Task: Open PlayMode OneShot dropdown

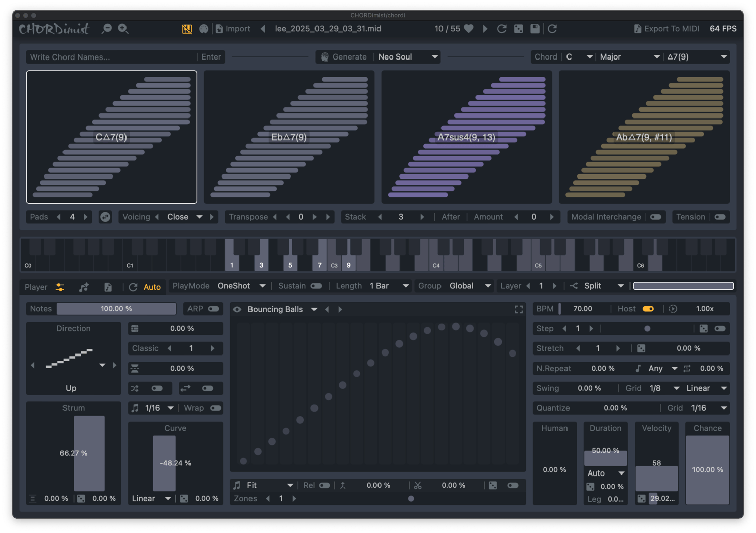Action: pyautogui.click(x=241, y=286)
